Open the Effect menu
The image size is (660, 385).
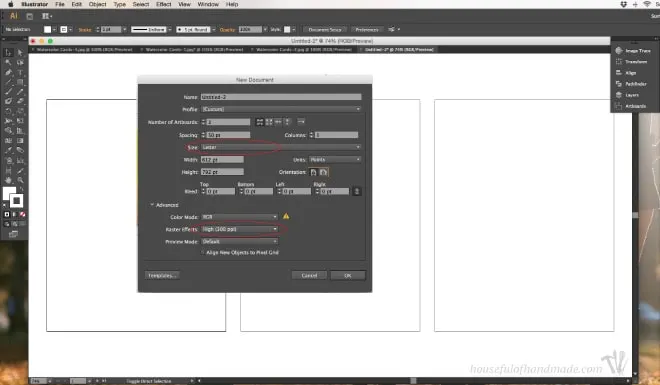tap(163, 4)
